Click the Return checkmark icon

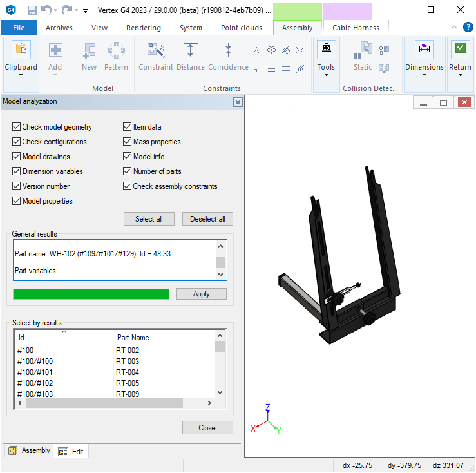460,50
